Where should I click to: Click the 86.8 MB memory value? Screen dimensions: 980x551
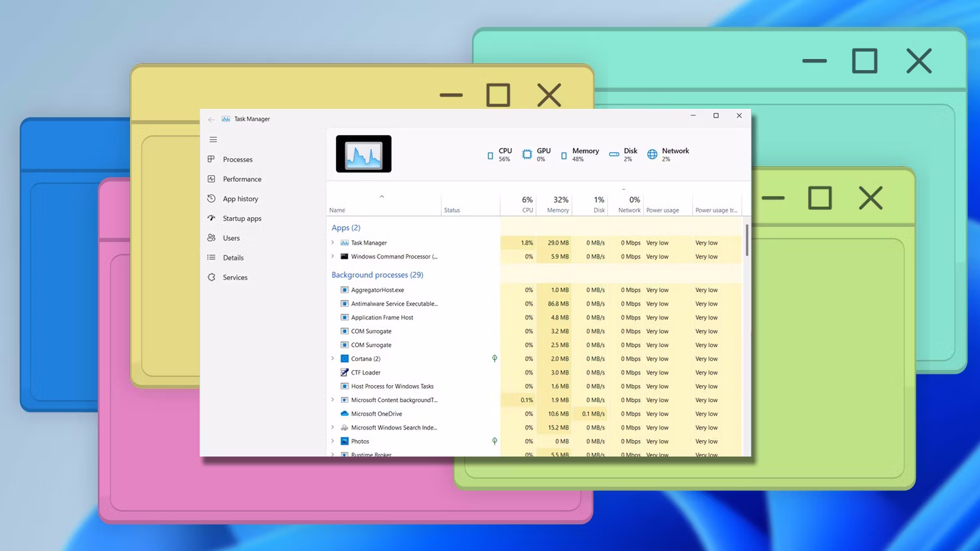pos(558,304)
